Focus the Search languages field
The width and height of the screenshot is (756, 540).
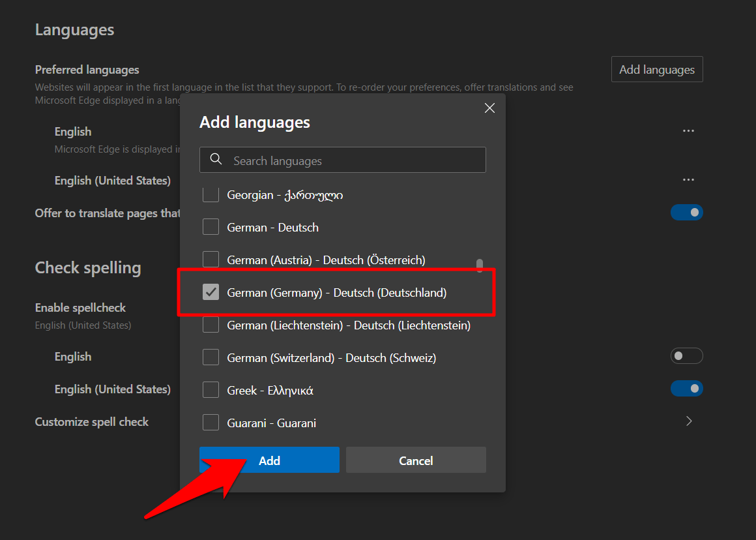pos(352,160)
